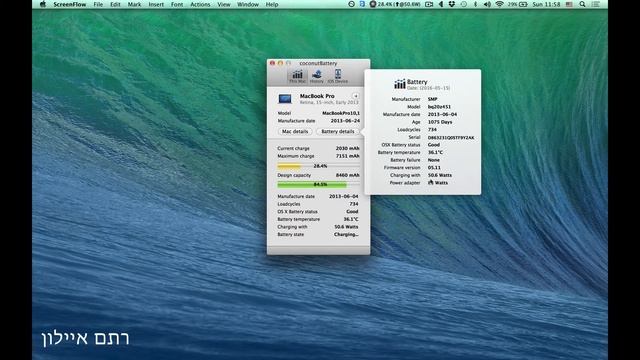The height and width of the screenshot is (360, 640).
Task: Open the History view in coconutBattery
Action: [x=316, y=76]
